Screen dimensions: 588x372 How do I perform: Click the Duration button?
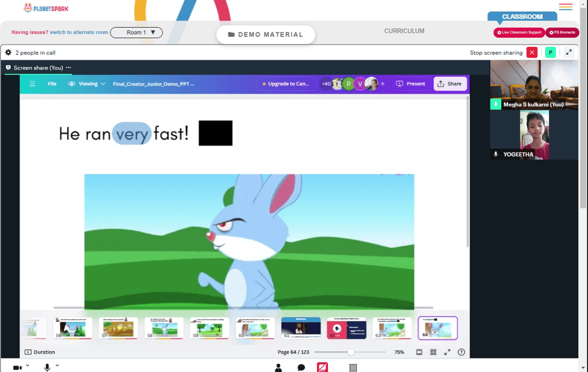40,352
